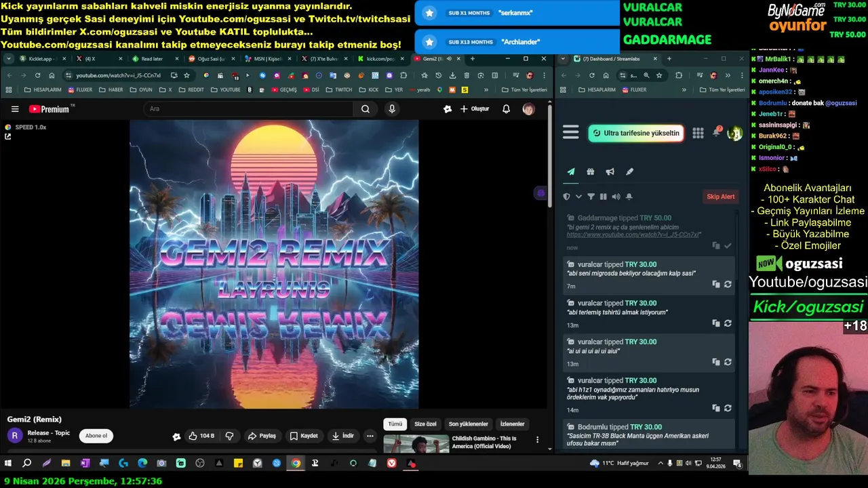The height and width of the screenshot is (488, 868).
Task: Open Streamlabs notification bell
Action: coord(716,132)
